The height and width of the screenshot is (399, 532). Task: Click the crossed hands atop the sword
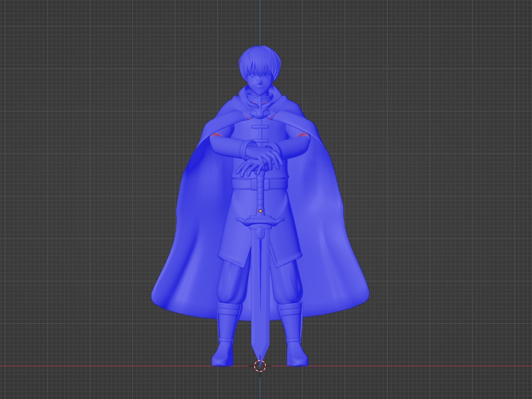pos(260,161)
